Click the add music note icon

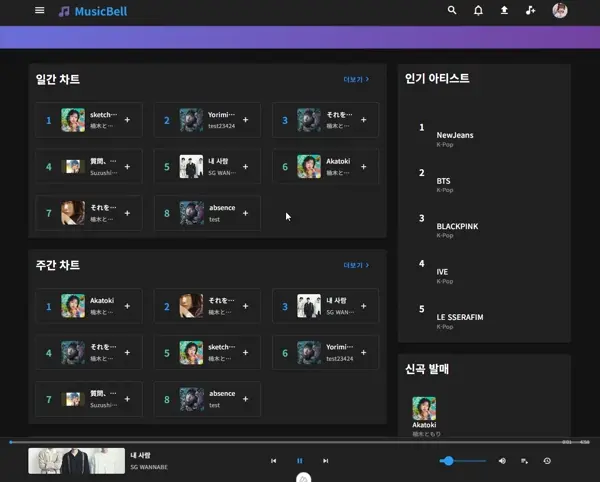pos(531,10)
